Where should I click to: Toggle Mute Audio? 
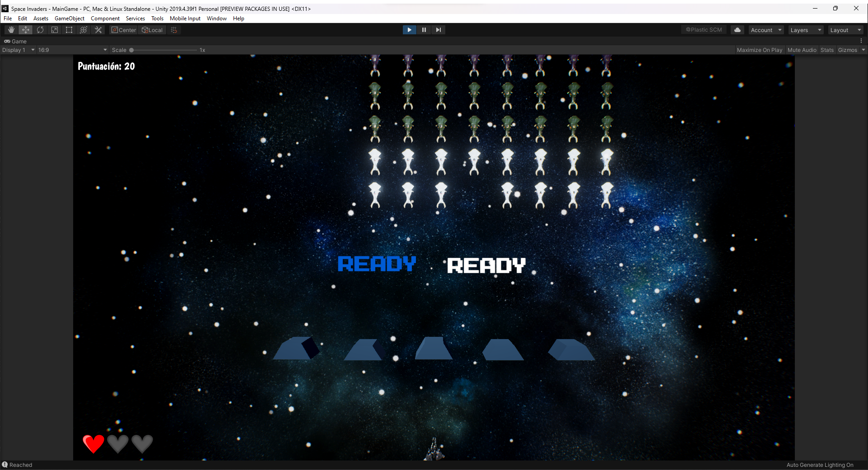tap(802, 50)
